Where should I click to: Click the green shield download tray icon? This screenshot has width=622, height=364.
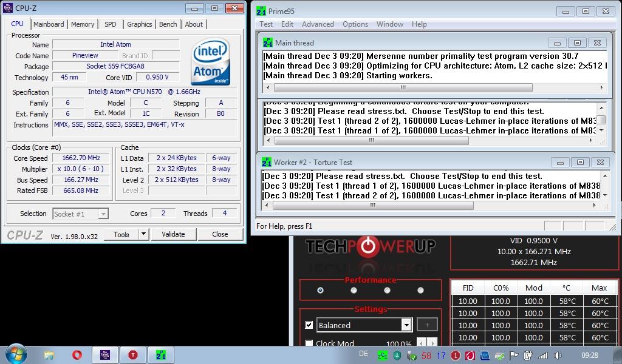click(x=397, y=356)
